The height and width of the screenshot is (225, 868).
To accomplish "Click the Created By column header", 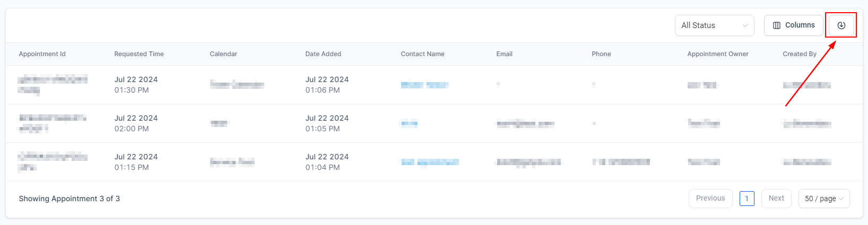I will click(800, 54).
